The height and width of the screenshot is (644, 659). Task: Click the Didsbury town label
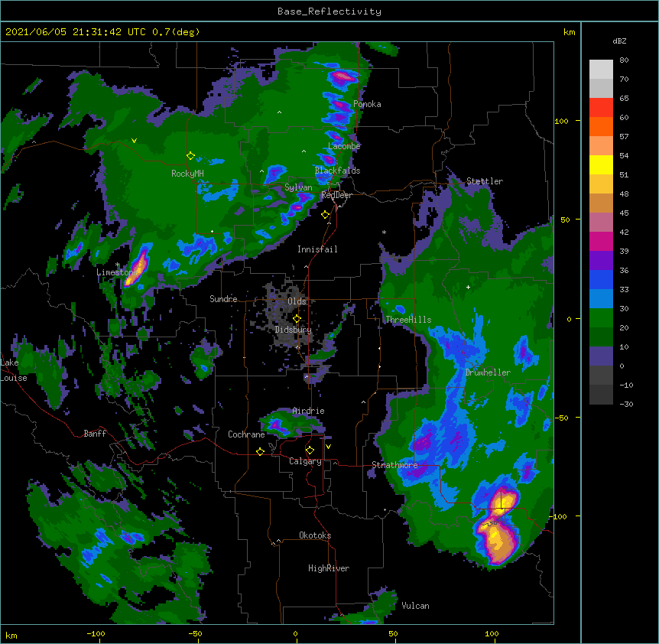coord(294,330)
